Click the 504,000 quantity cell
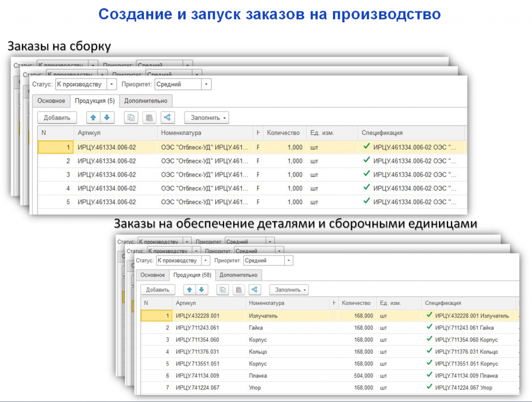532x402 pixels. (x=357, y=376)
